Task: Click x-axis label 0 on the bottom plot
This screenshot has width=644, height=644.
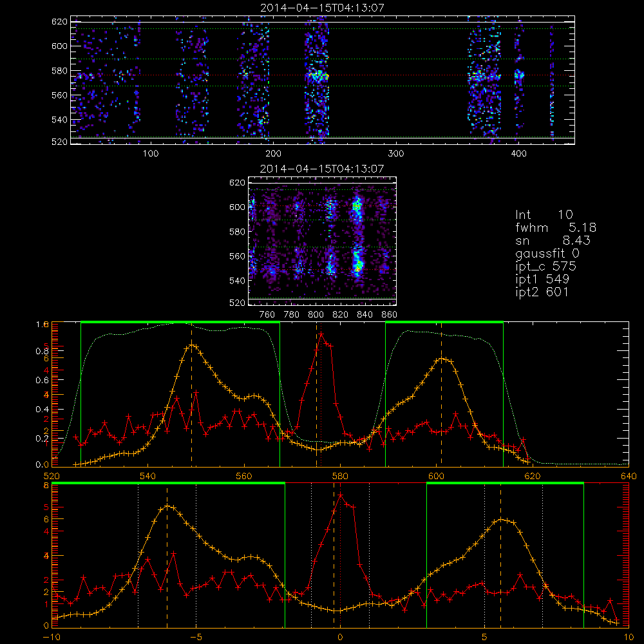Action: pos(340,638)
